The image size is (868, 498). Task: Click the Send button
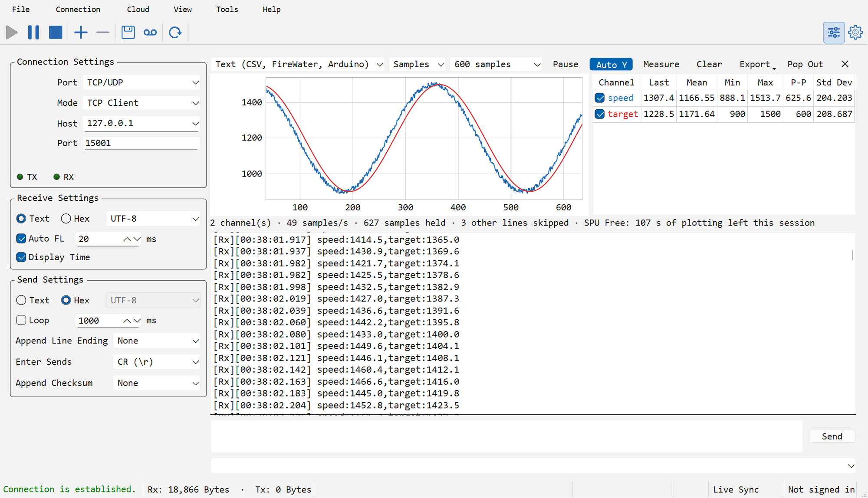[832, 436]
